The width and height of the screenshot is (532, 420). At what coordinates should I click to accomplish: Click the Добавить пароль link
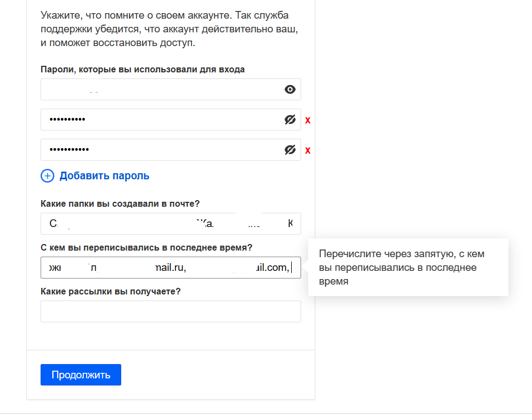(x=105, y=176)
